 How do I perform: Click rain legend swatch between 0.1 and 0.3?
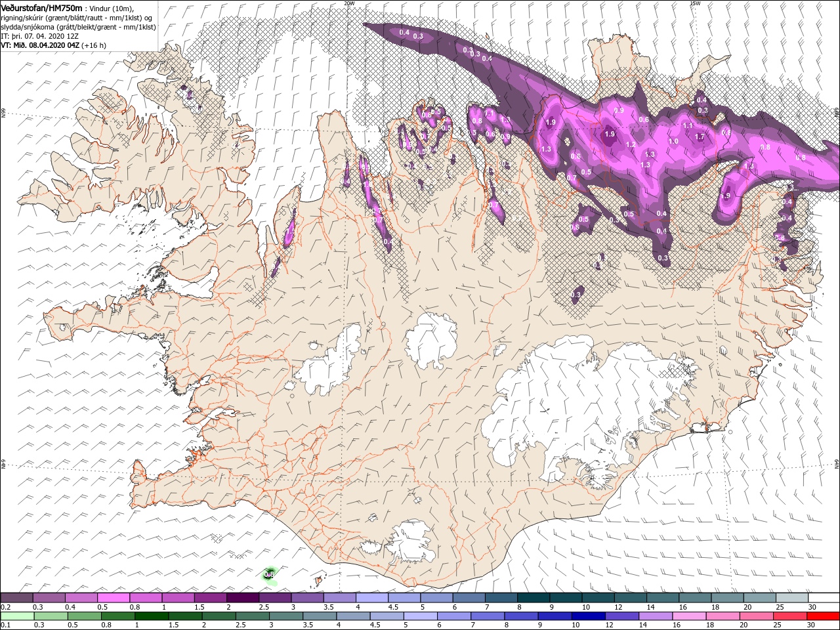[x=17, y=616]
